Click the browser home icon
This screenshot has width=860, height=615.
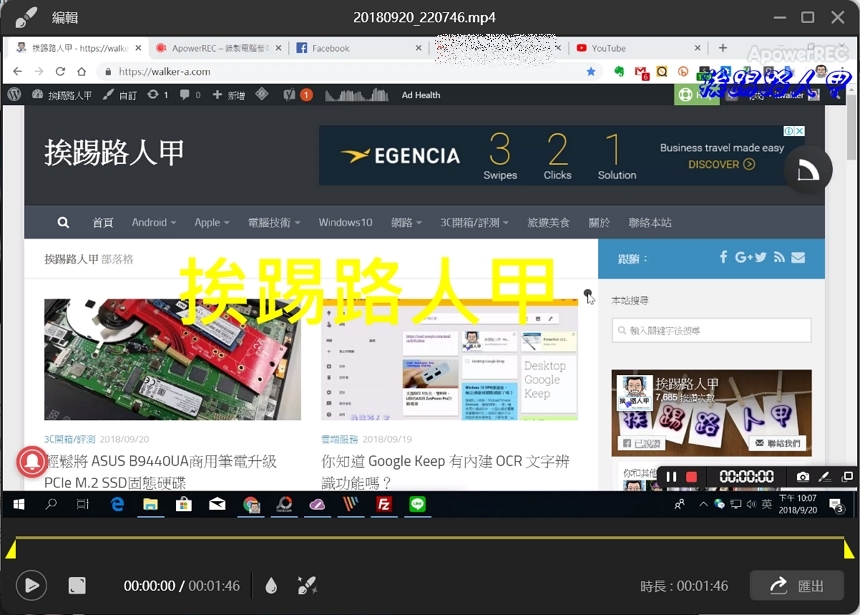(x=82, y=71)
